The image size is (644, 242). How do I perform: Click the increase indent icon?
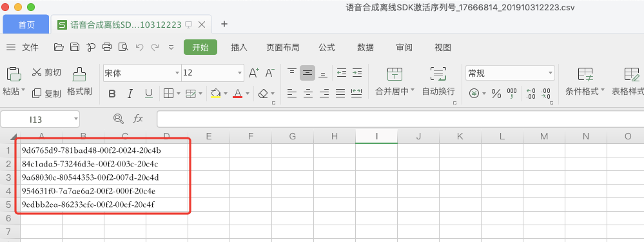click(x=357, y=73)
